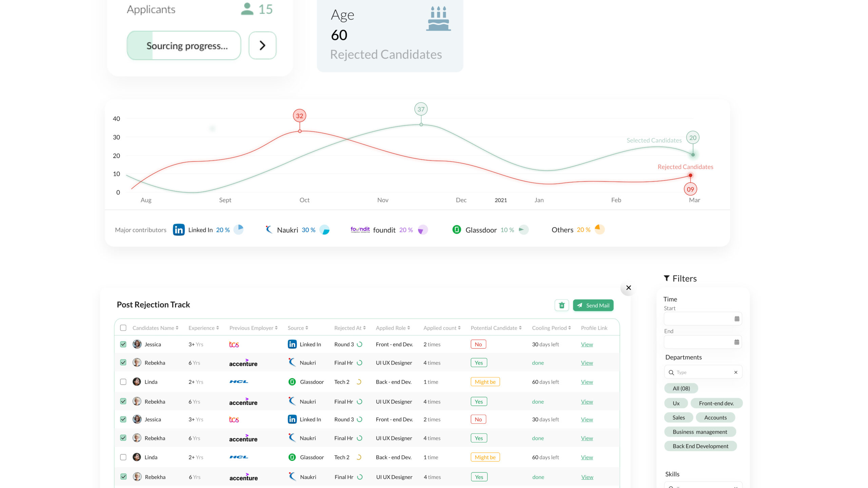Expand sourcing progress with arrow button
Viewport: 868px width, 488px height.
click(x=262, y=45)
